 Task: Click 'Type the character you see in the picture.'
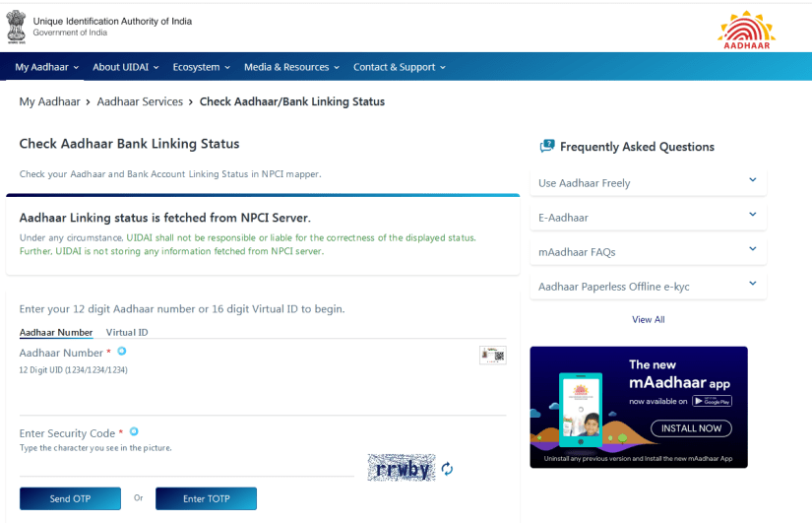click(x=95, y=448)
